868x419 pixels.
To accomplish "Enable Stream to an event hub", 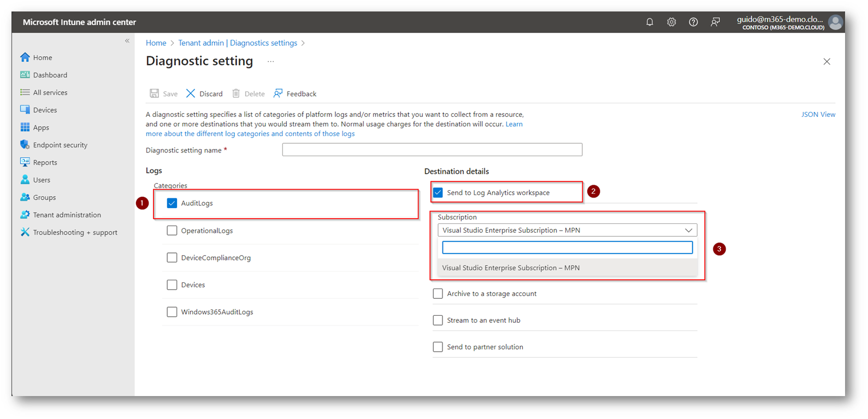I will pyautogui.click(x=438, y=320).
